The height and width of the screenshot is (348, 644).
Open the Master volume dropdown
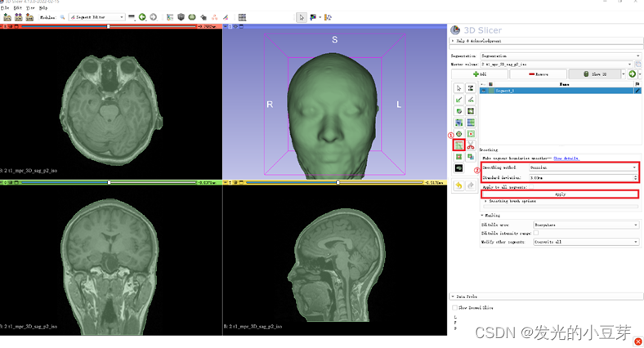point(557,64)
